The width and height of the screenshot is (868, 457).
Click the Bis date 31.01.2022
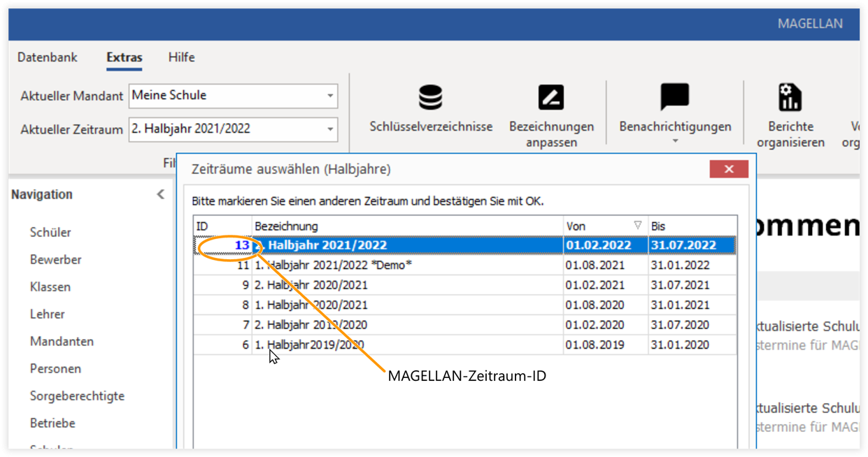(681, 266)
